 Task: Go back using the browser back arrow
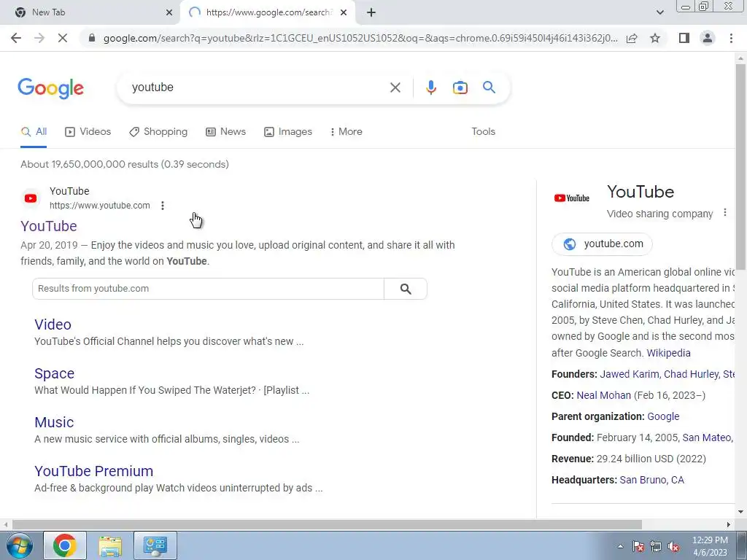coord(16,38)
